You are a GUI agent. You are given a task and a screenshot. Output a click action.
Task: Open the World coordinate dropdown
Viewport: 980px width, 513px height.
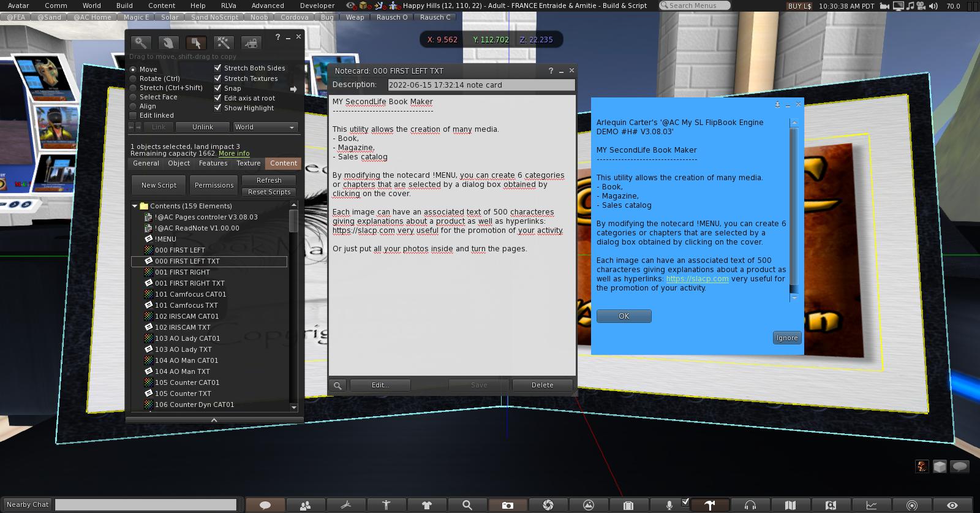click(265, 127)
